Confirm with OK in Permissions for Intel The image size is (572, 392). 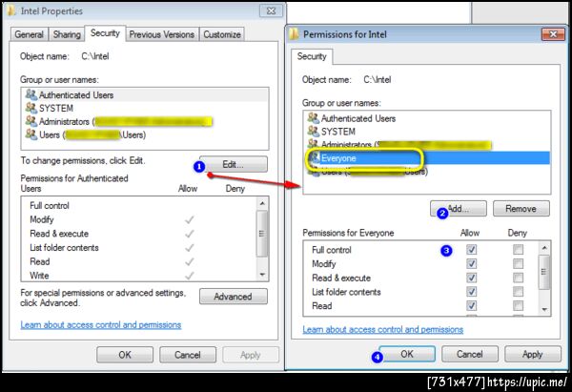coord(407,354)
